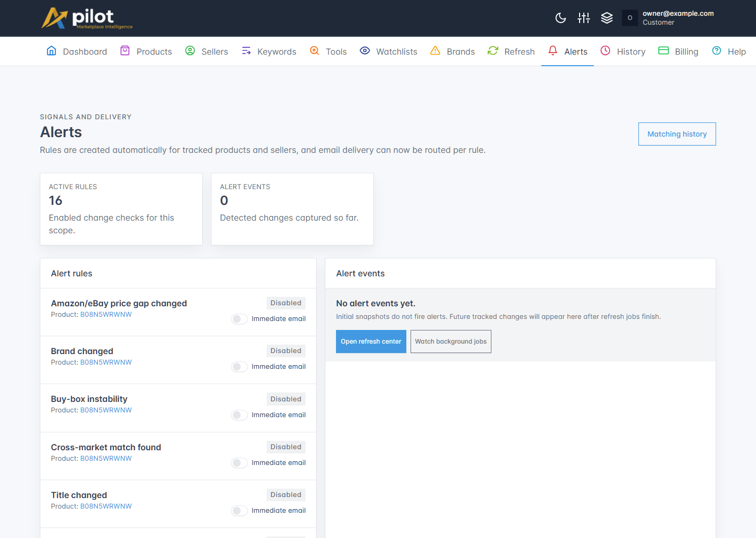Click the Matching history button
Screen dimensions: 756x538
[677, 134]
